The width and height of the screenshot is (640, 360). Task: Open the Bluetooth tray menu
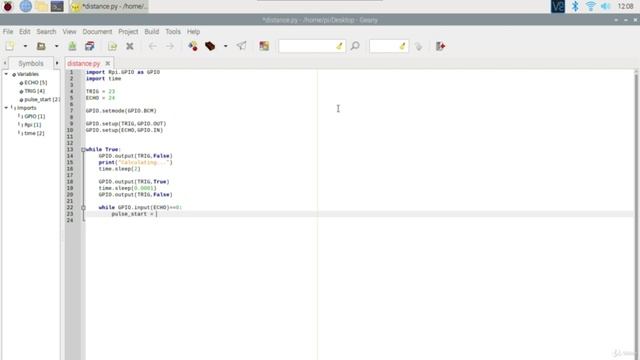575,6
